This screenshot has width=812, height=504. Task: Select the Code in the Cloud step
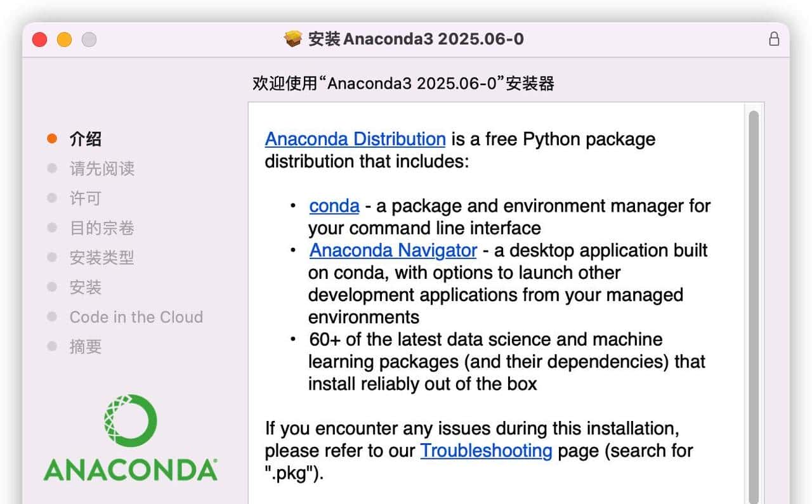[136, 317]
